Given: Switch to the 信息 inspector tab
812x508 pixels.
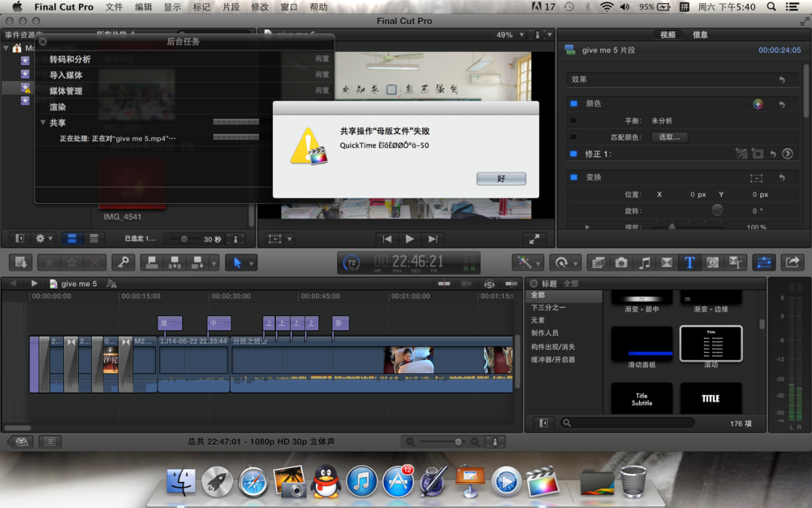Looking at the screenshot, I should click(x=700, y=35).
